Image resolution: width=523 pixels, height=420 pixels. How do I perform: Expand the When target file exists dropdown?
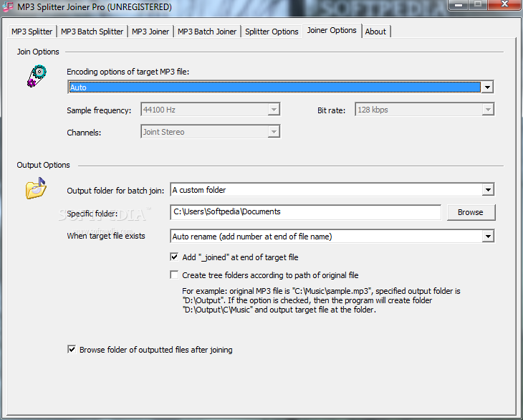pos(488,237)
